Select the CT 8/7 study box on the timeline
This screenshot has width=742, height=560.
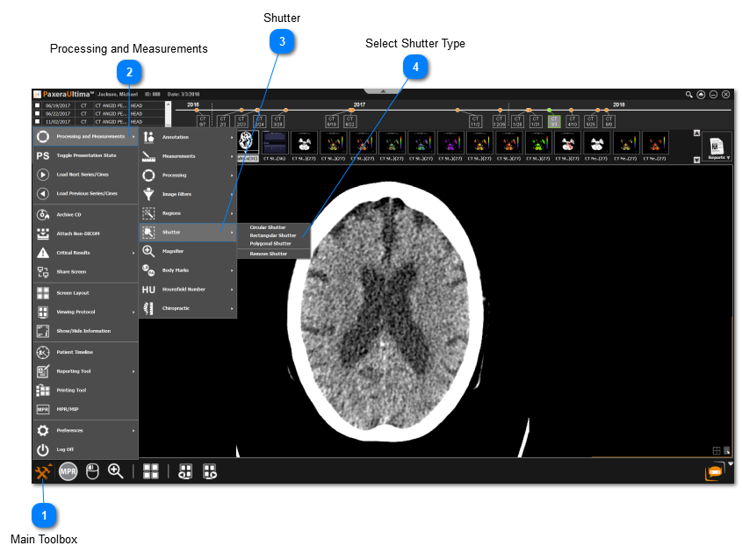tap(202, 121)
